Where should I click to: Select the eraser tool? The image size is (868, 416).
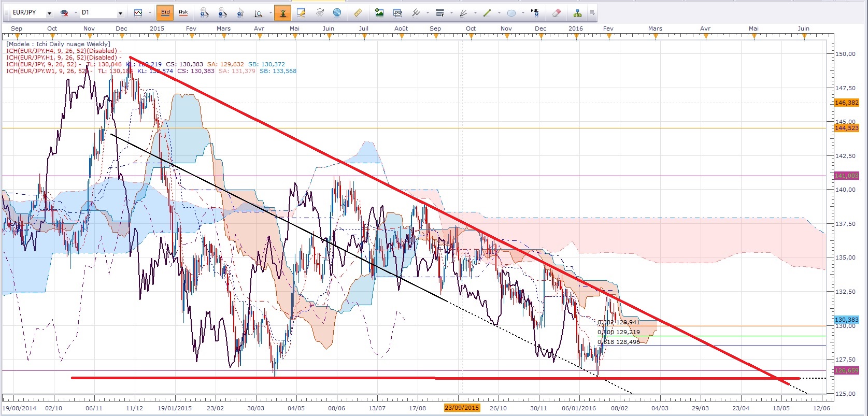[x=556, y=12]
